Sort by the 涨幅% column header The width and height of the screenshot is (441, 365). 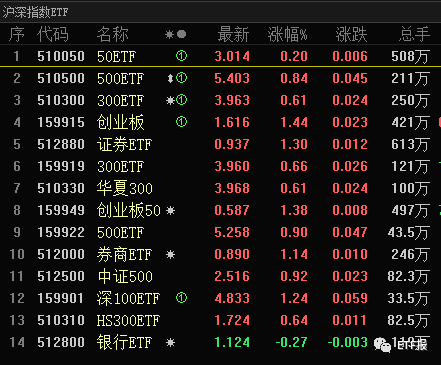pyautogui.click(x=287, y=34)
